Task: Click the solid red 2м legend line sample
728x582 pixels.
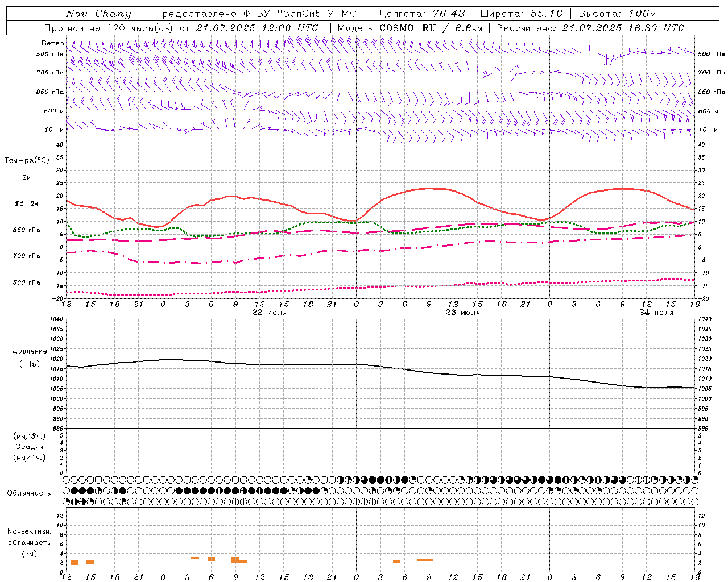Action: point(26,184)
